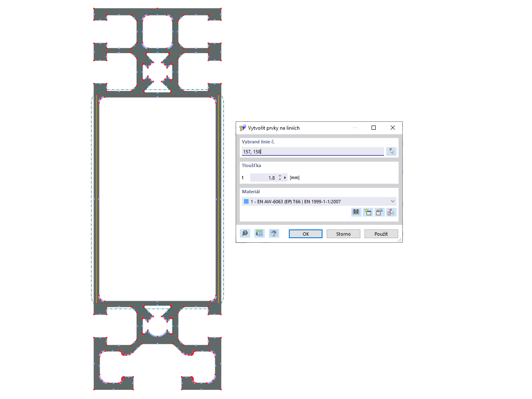This screenshot has height=399, width=532.
Task: Pick material from model icon
Action: (391, 212)
